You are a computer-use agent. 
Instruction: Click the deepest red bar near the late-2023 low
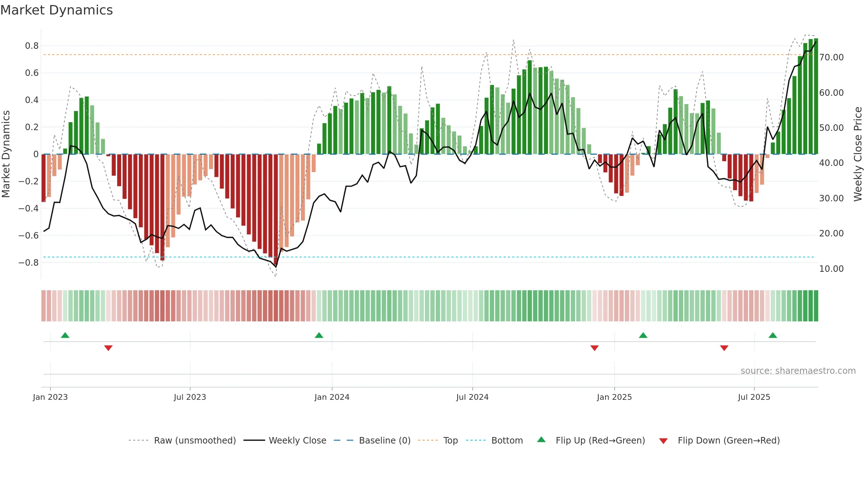(276, 210)
